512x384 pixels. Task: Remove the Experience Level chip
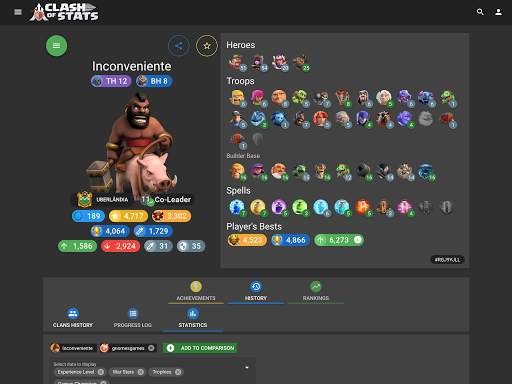[101, 372]
